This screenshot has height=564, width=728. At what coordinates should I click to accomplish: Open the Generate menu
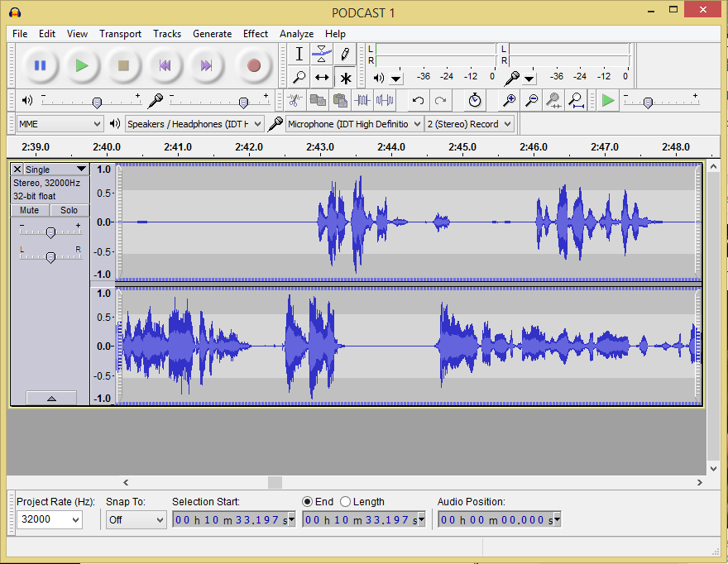[x=212, y=34]
